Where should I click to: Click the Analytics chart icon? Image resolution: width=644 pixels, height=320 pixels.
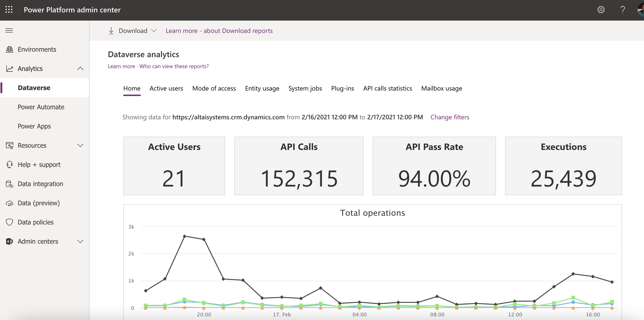pos(10,69)
